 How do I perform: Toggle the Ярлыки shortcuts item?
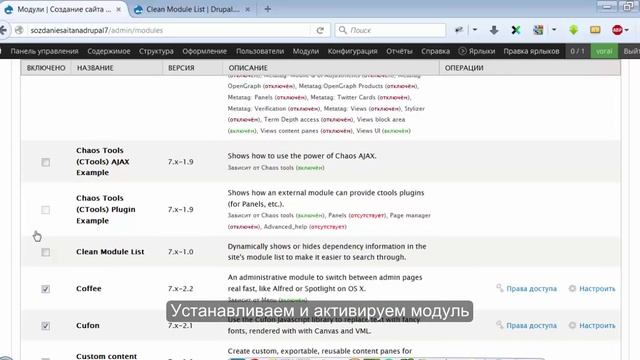click(477, 51)
